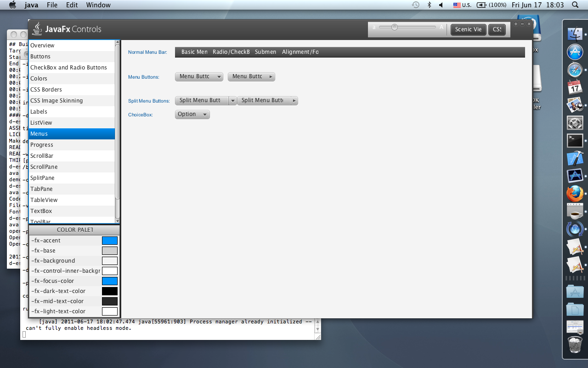
Task: Open the Submenu item in menu bar
Action: tap(266, 52)
